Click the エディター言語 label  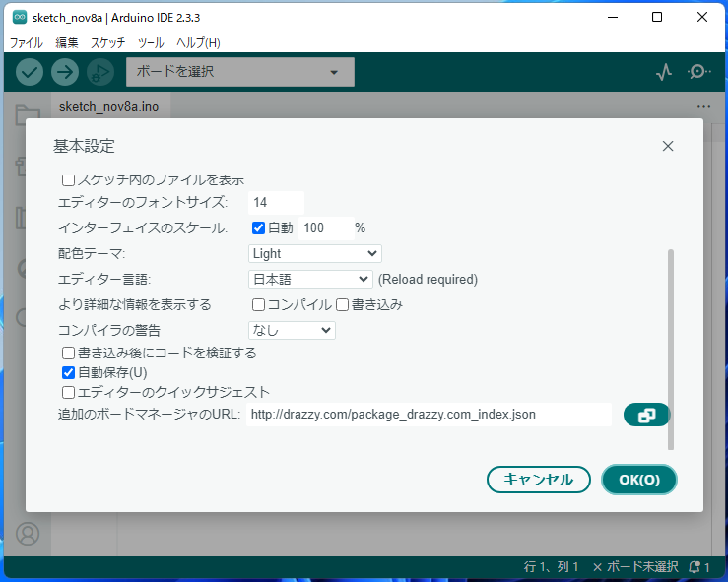point(104,279)
